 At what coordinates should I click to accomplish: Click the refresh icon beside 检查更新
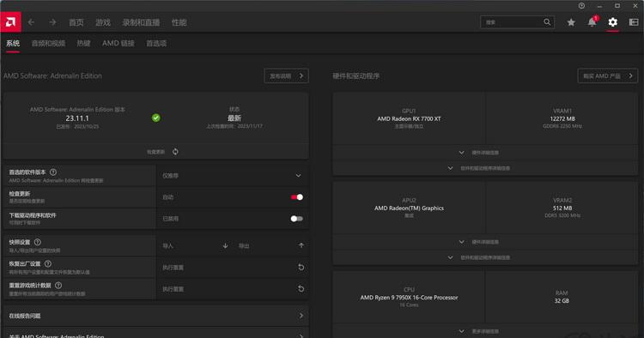coord(175,152)
